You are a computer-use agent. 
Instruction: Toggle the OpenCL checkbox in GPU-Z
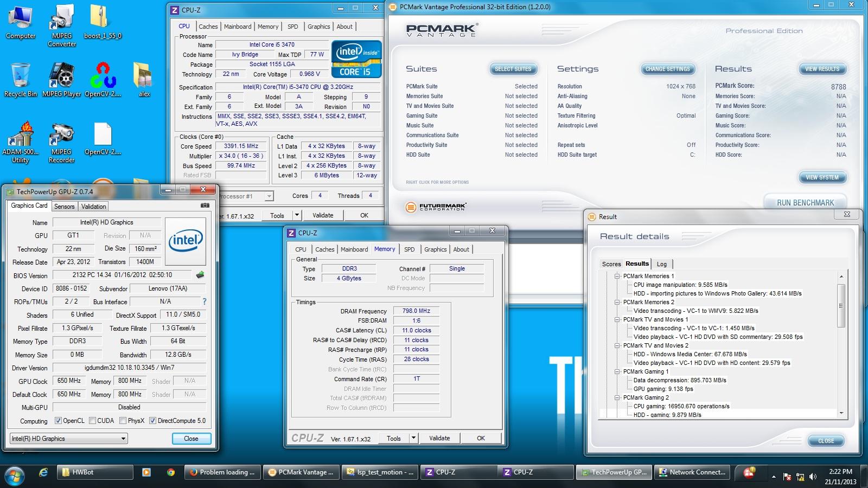pyautogui.click(x=58, y=421)
